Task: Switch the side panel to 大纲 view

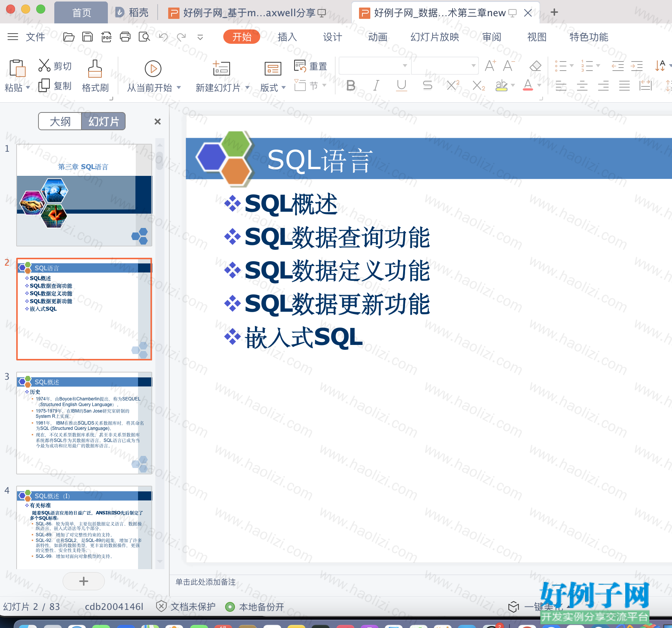Action: pos(60,122)
